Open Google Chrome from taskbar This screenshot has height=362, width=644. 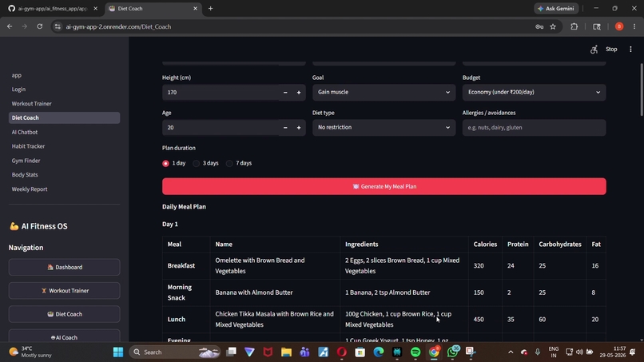click(434, 352)
